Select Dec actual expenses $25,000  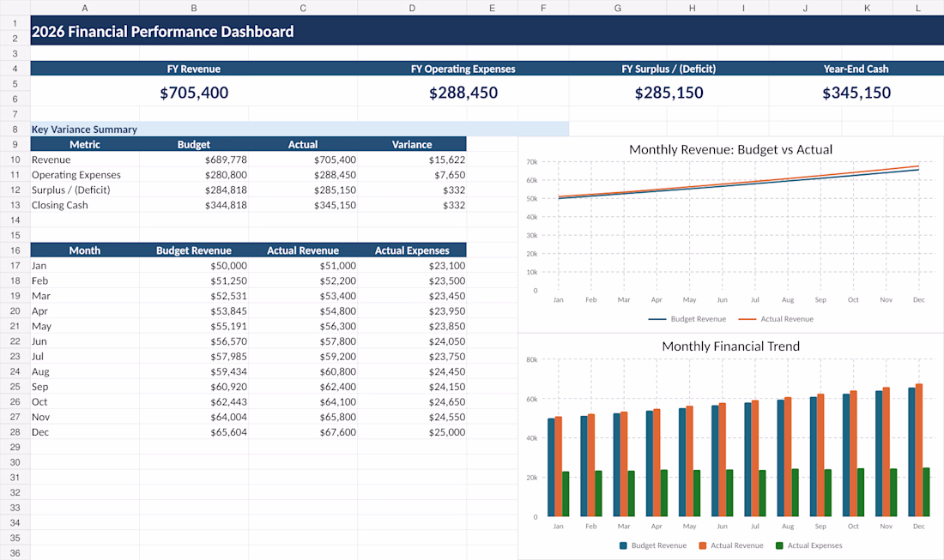coord(412,432)
